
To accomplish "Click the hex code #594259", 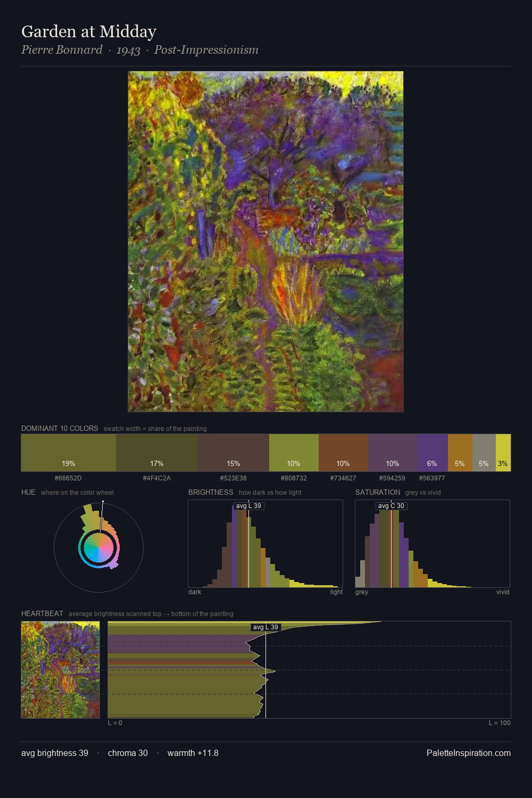I will coord(392,478).
